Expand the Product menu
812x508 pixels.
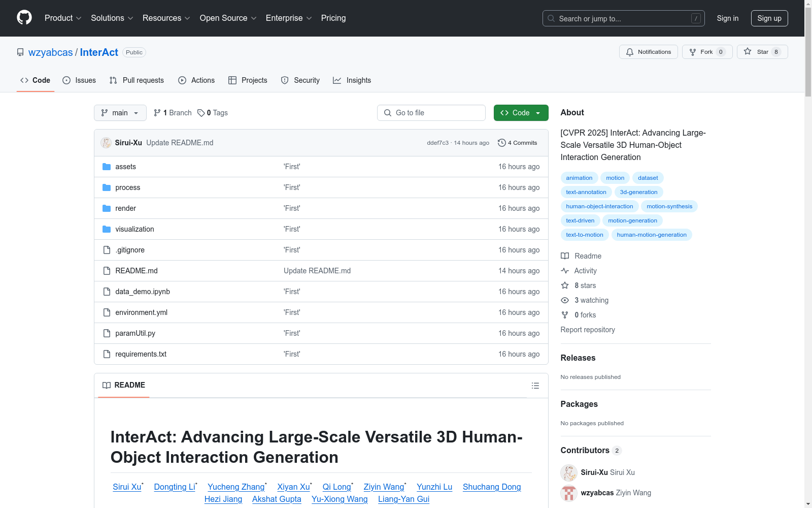pos(63,18)
